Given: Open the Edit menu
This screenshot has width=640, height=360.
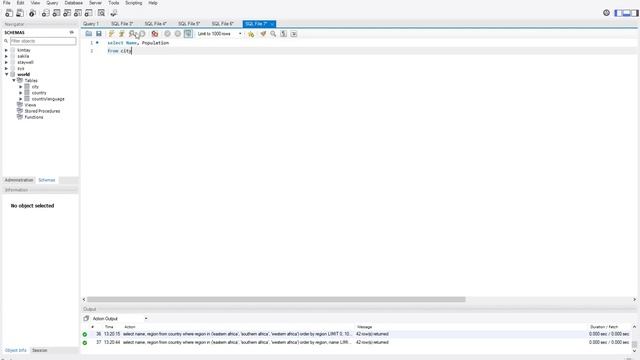Looking at the screenshot, I should (x=20, y=3).
